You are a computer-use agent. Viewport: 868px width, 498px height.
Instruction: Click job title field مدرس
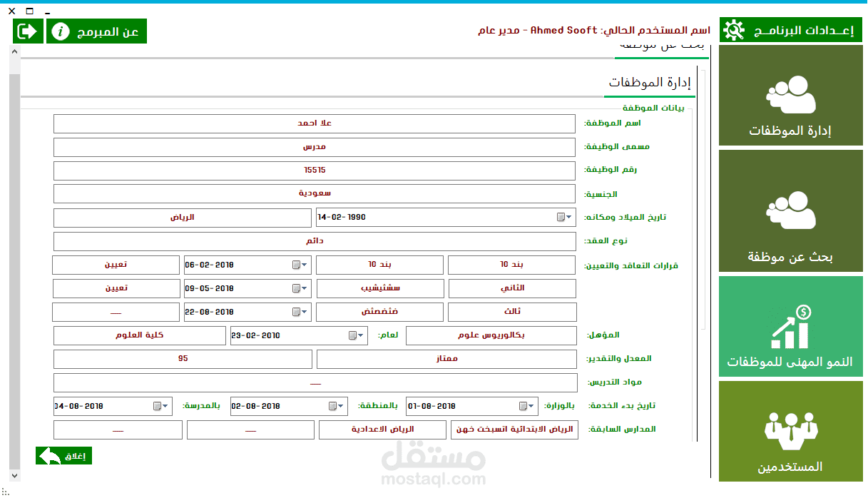pyautogui.click(x=315, y=147)
